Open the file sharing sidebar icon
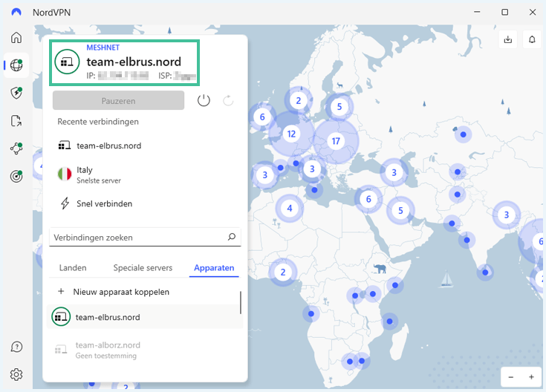 [16, 121]
